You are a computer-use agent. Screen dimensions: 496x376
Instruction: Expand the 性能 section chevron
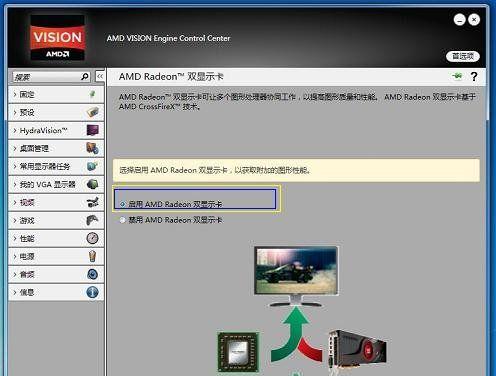click(15, 239)
